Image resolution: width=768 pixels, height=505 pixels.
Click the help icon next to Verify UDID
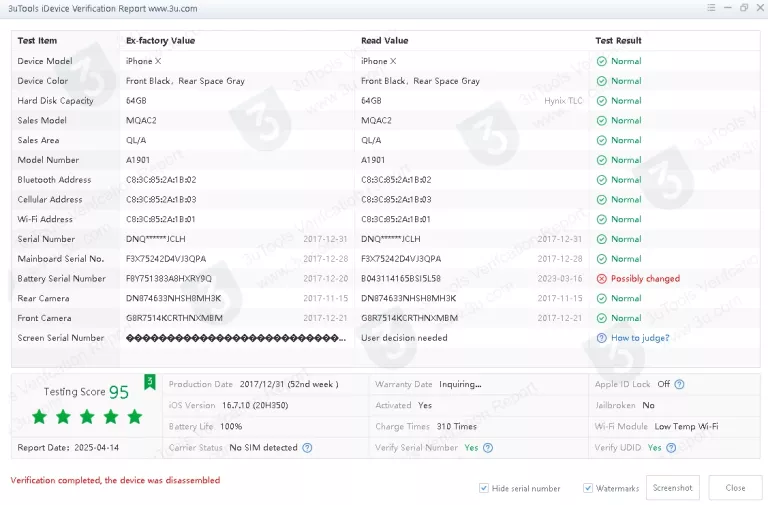click(670, 448)
